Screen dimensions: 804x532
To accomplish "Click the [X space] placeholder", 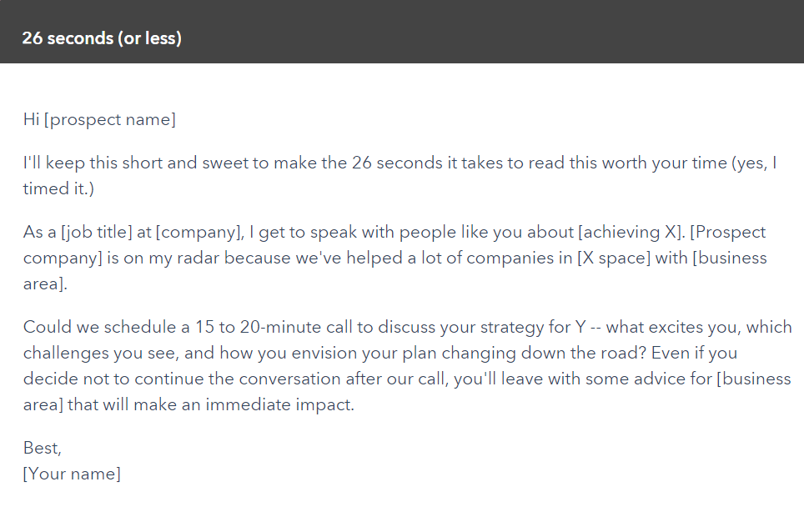I will [614, 258].
